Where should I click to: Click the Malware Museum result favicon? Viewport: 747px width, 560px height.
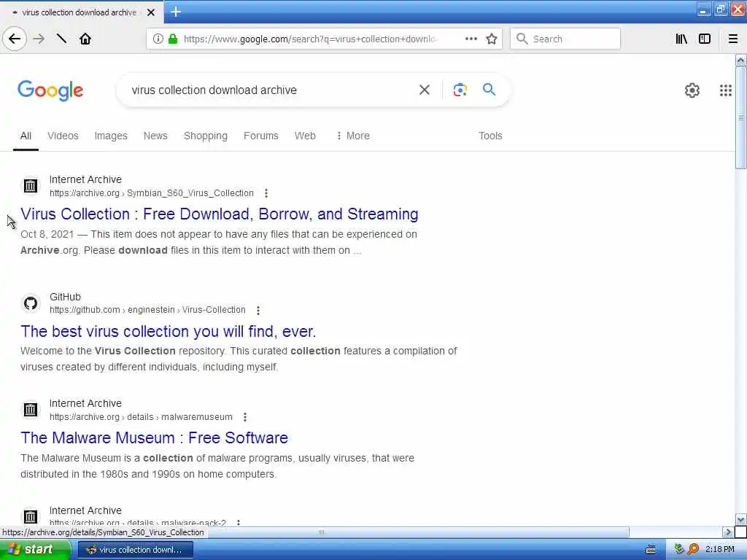click(x=31, y=410)
